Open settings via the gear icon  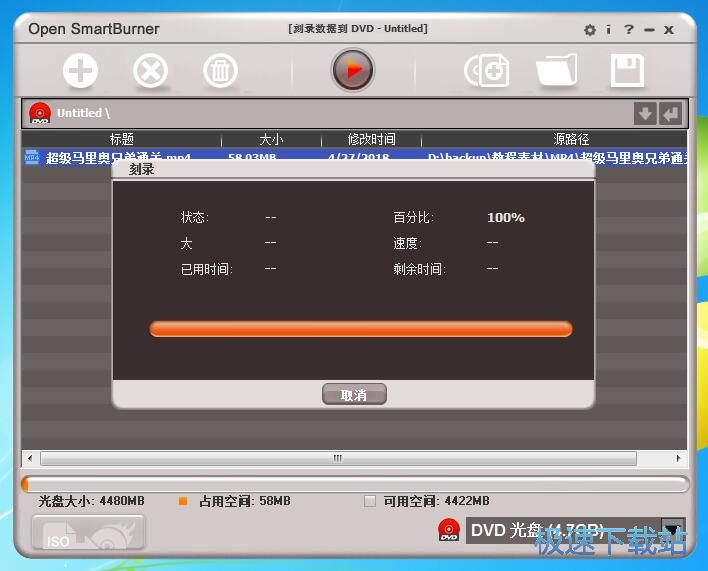click(x=589, y=30)
